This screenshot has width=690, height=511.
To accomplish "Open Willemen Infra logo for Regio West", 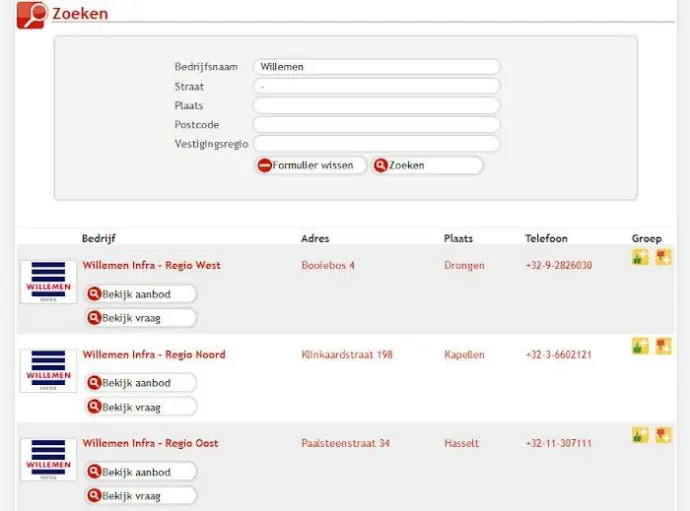I will point(48,282).
